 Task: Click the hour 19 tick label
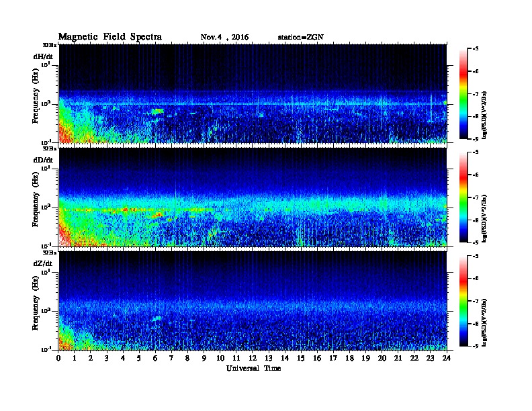(366, 358)
